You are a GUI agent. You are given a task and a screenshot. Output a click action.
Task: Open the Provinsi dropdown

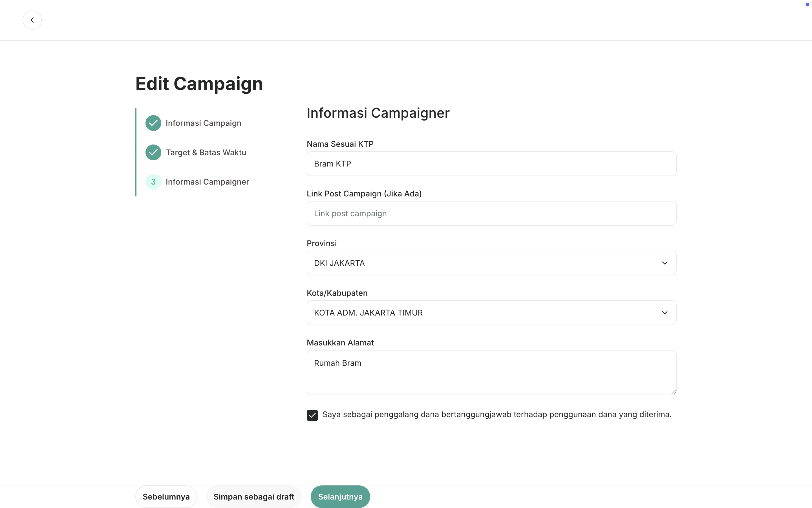pyautogui.click(x=491, y=263)
